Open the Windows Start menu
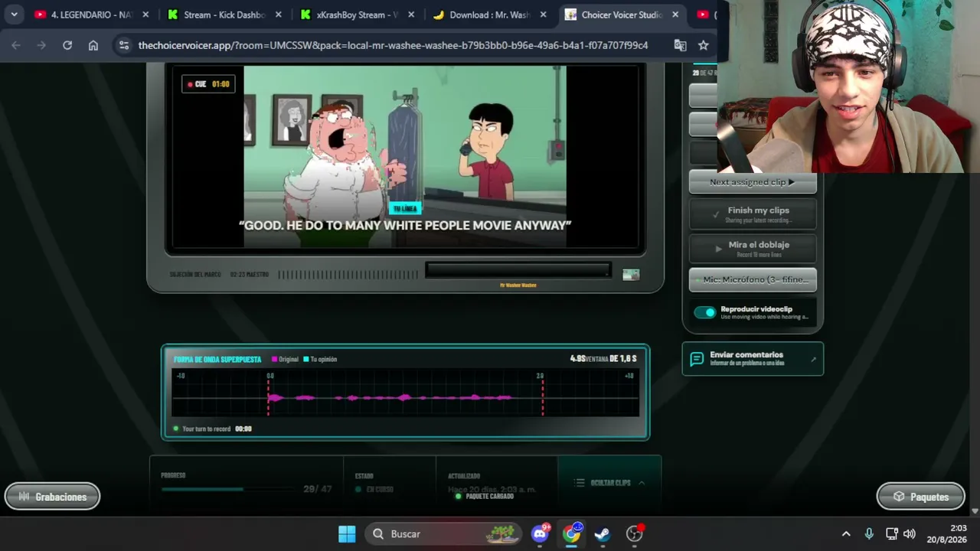The height and width of the screenshot is (551, 980). (x=347, y=533)
